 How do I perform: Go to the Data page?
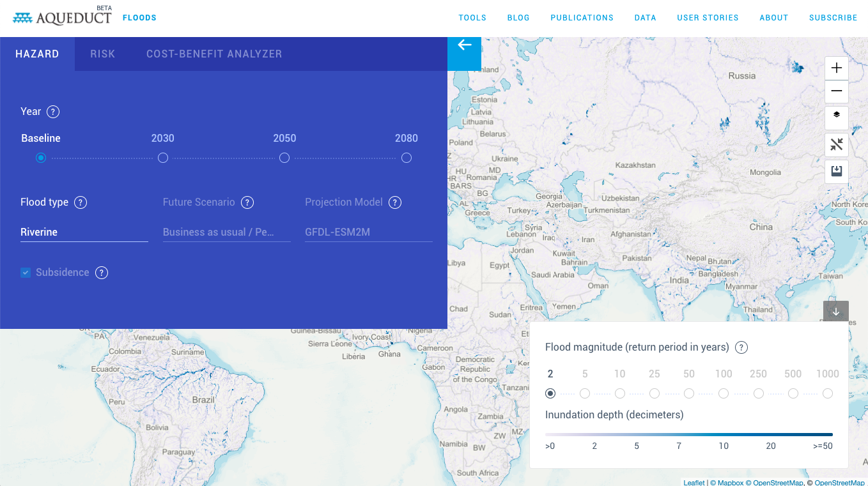[x=646, y=18]
